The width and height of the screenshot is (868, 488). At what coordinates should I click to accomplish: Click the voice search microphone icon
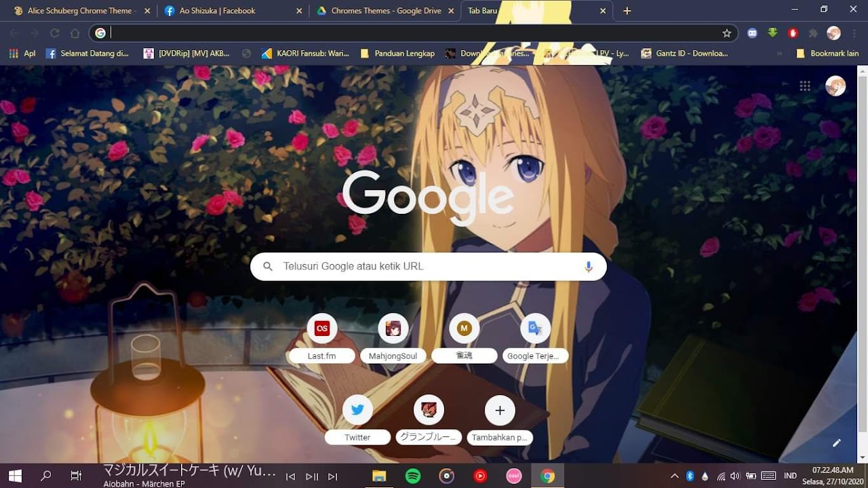588,267
